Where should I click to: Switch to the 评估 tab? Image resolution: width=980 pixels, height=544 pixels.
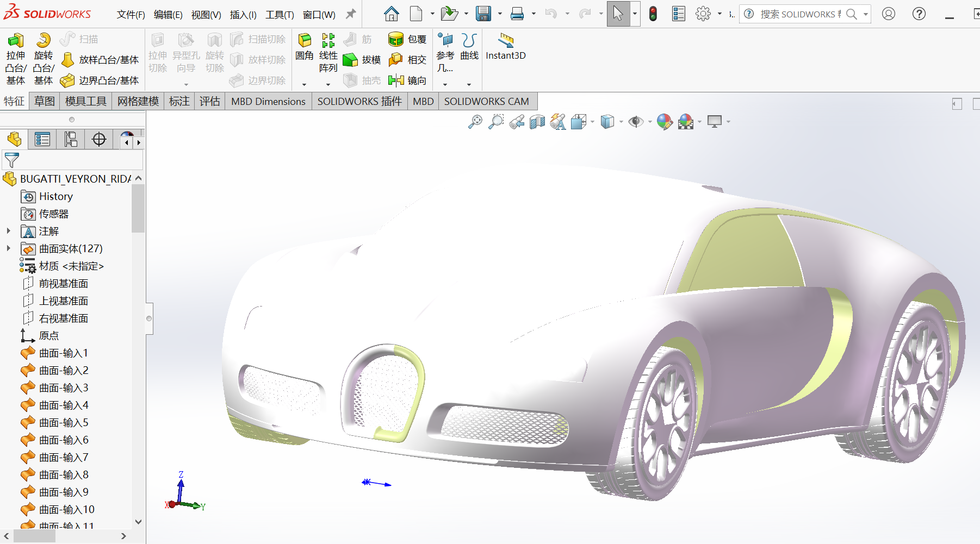(210, 101)
